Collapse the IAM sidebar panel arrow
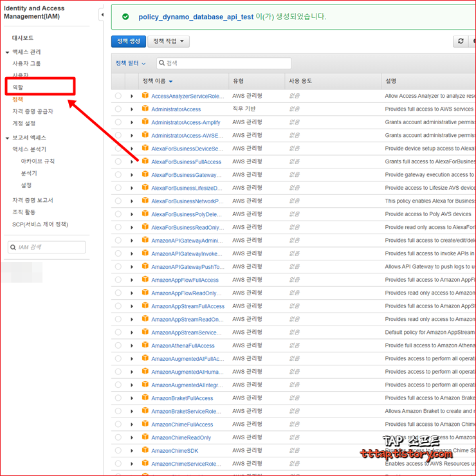476x476 pixels. tap(102, 15)
